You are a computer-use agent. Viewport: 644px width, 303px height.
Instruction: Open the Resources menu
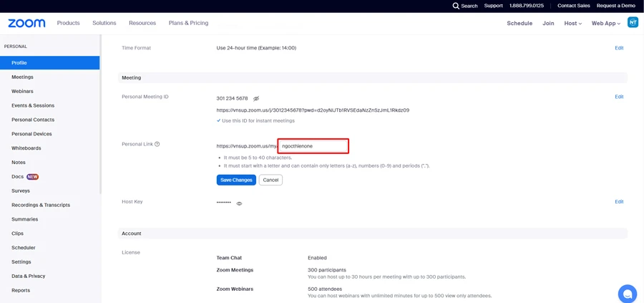142,23
